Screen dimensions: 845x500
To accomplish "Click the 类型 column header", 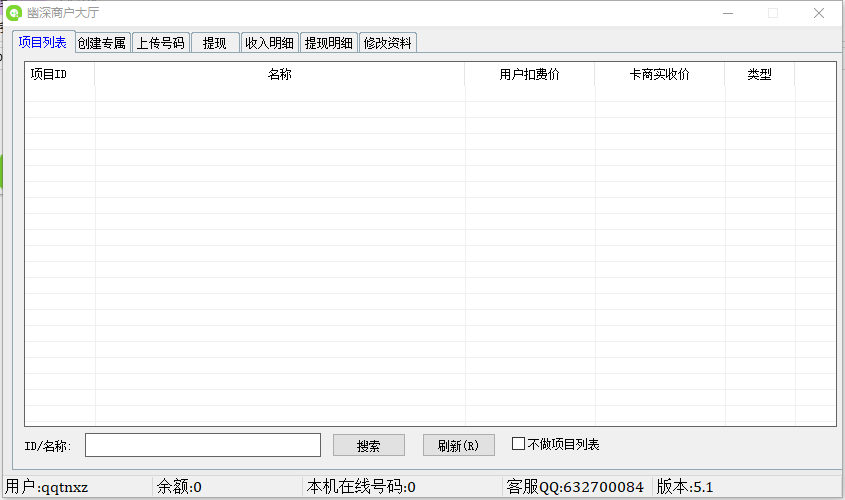I will coord(759,74).
